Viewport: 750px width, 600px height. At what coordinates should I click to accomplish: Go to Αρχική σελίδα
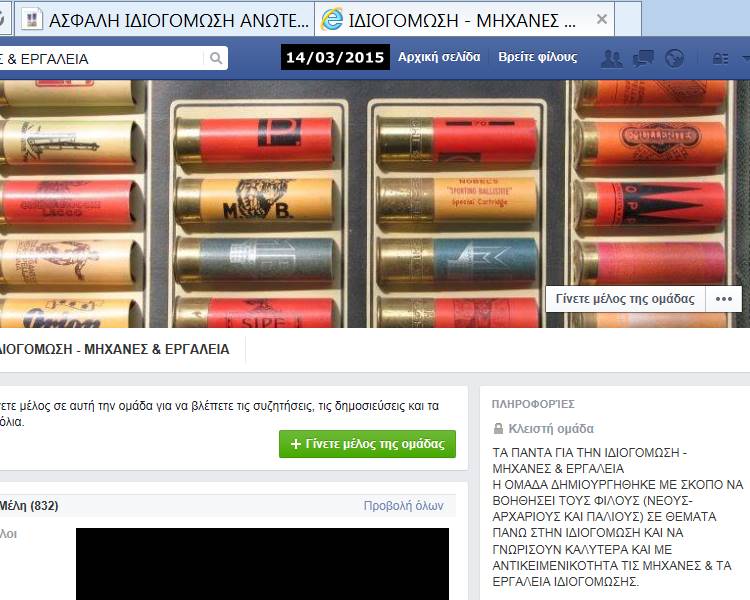tap(439, 57)
